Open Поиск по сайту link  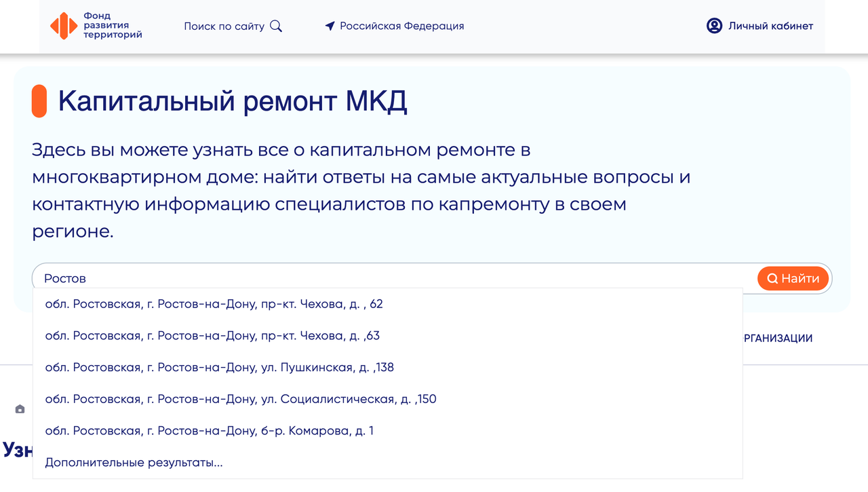(x=224, y=26)
